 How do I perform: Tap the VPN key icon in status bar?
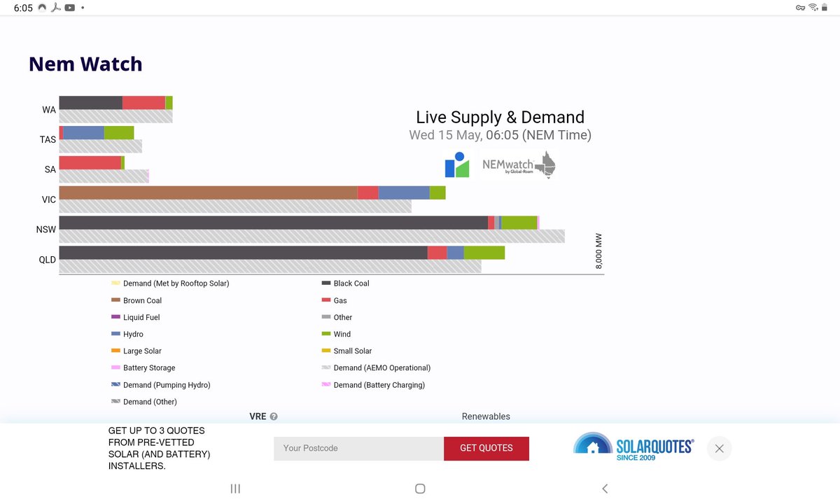[x=800, y=8]
